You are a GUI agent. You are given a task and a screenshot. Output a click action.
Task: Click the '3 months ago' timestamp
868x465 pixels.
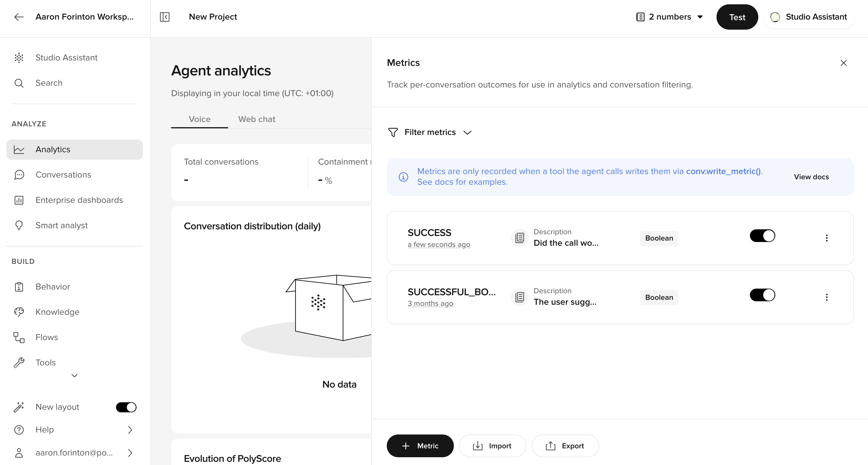point(430,304)
